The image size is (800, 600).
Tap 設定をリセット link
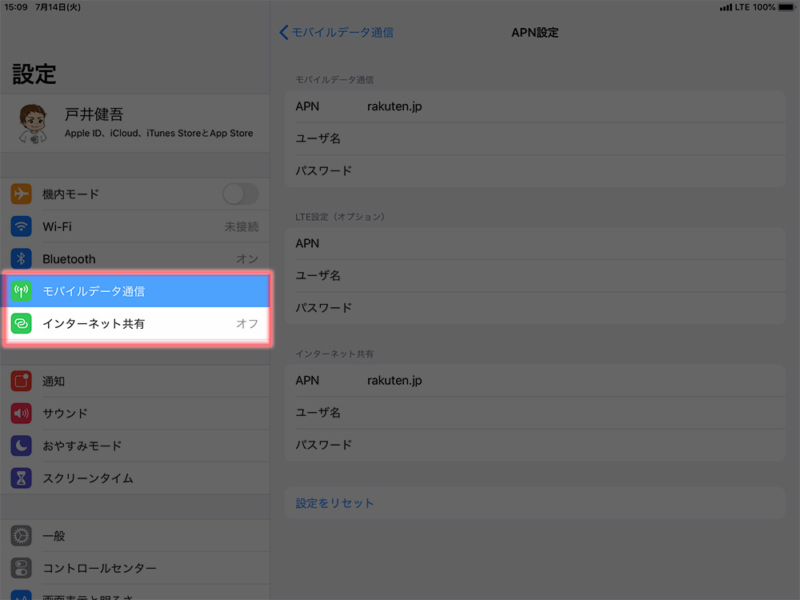coord(334,503)
